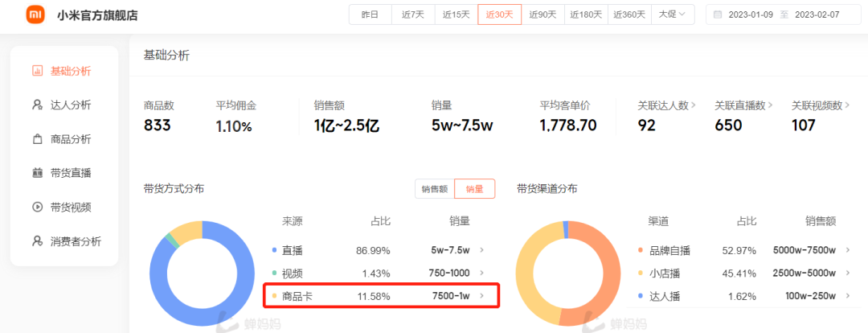Open the 大促 dropdown

click(x=673, y=15)
